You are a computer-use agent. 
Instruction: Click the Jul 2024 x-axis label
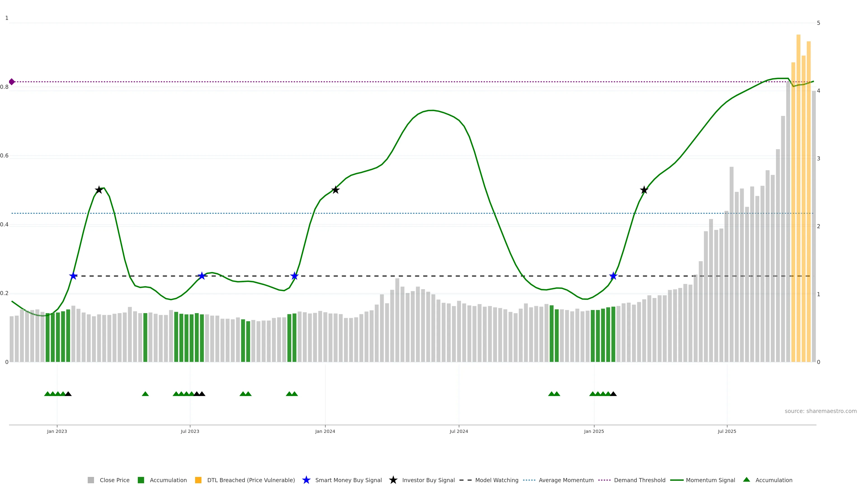coord(459,432)
